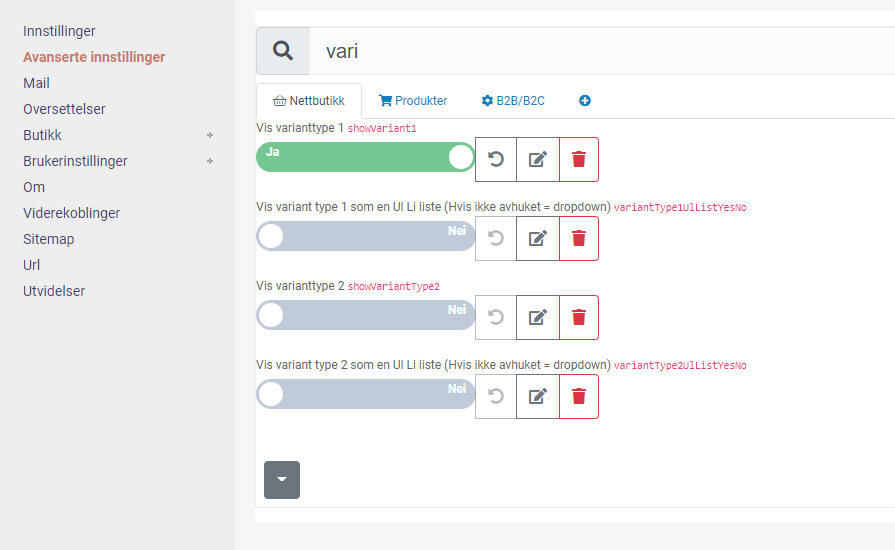Turn off the Vis varianttype 1 toggle
895x550 pixels.
coord(365,157)
